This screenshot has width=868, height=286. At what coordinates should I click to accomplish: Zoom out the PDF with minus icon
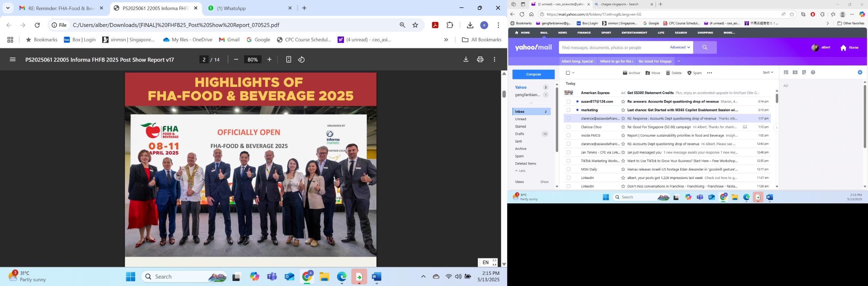(x=236, y=60)
